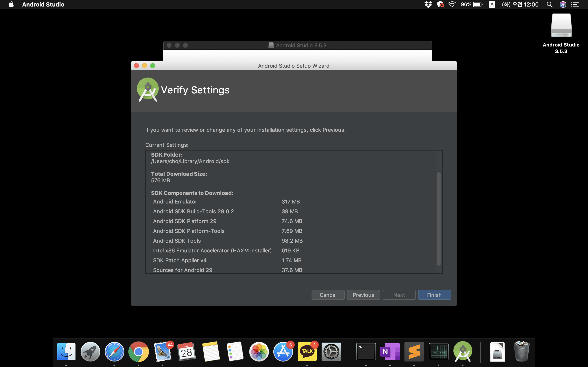Open Notification Center list icon
Screen dimensions: 588x367
click(575, 4)
